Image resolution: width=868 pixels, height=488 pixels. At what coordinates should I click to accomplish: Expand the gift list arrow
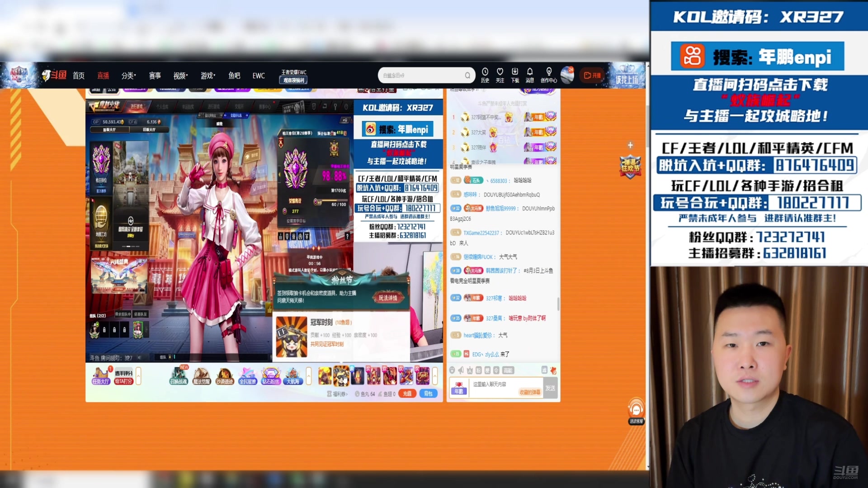point(435,375)
